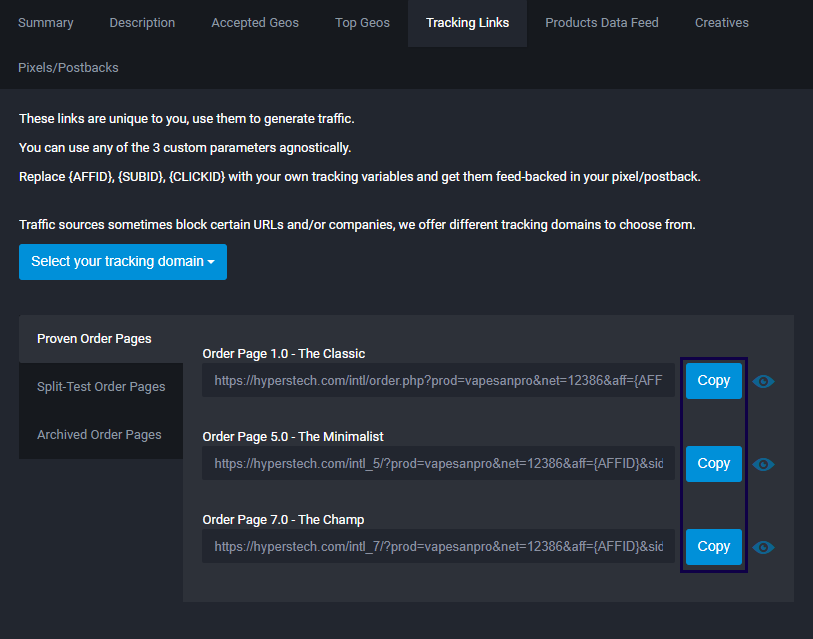
Task: Preview Order Page 1.0 with eye icon
Action: [x=763, y=381]
